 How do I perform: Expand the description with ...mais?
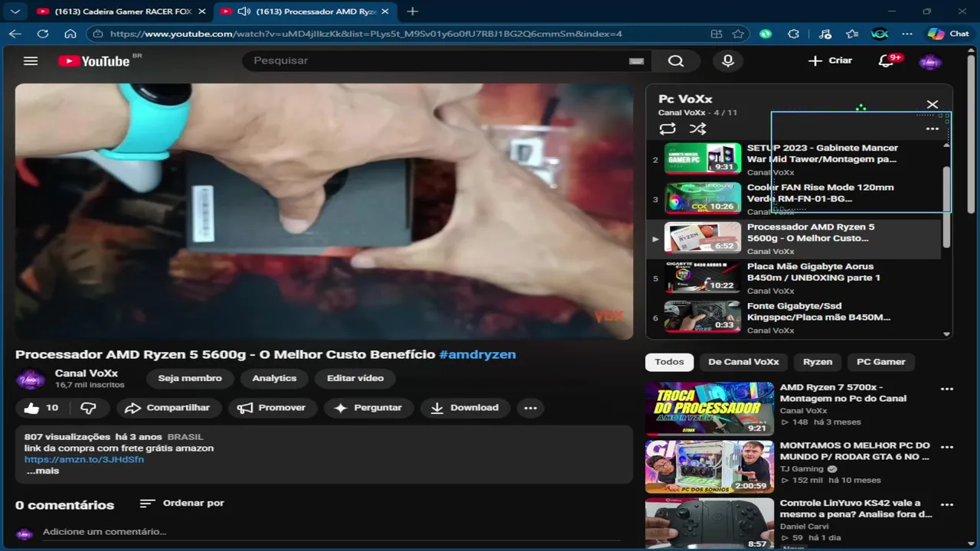[x=43, y=471]
